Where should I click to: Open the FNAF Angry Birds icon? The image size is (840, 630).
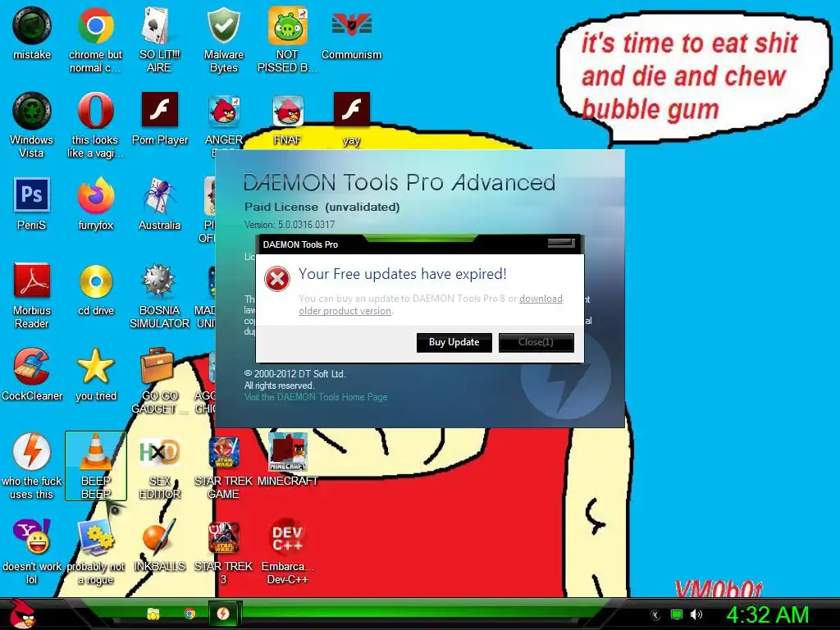(x=288, y=111)
